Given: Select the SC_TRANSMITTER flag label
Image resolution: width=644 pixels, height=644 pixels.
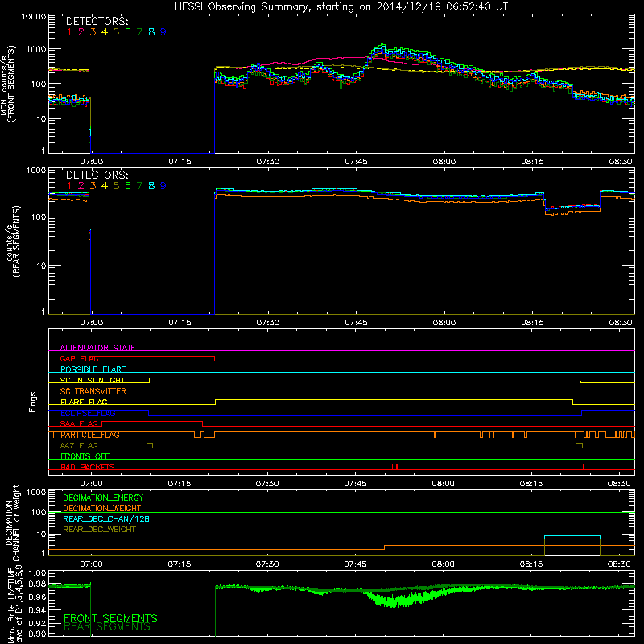Looking at the screenshot, I should 93,390.
